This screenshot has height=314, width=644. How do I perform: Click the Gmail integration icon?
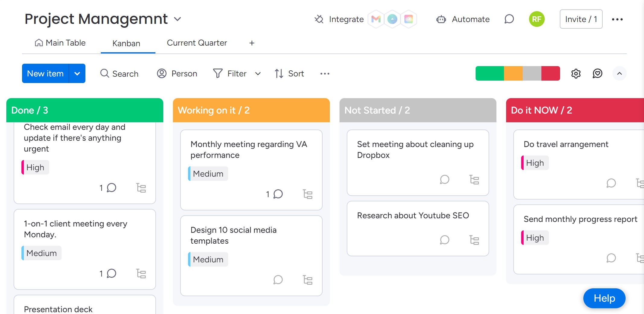(x=376, y=19)
